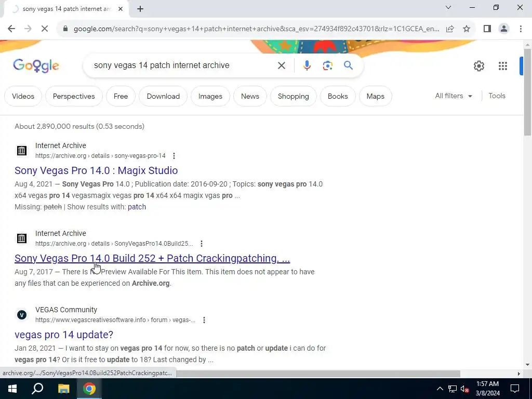Click the Google search text field

pos(183,65)
